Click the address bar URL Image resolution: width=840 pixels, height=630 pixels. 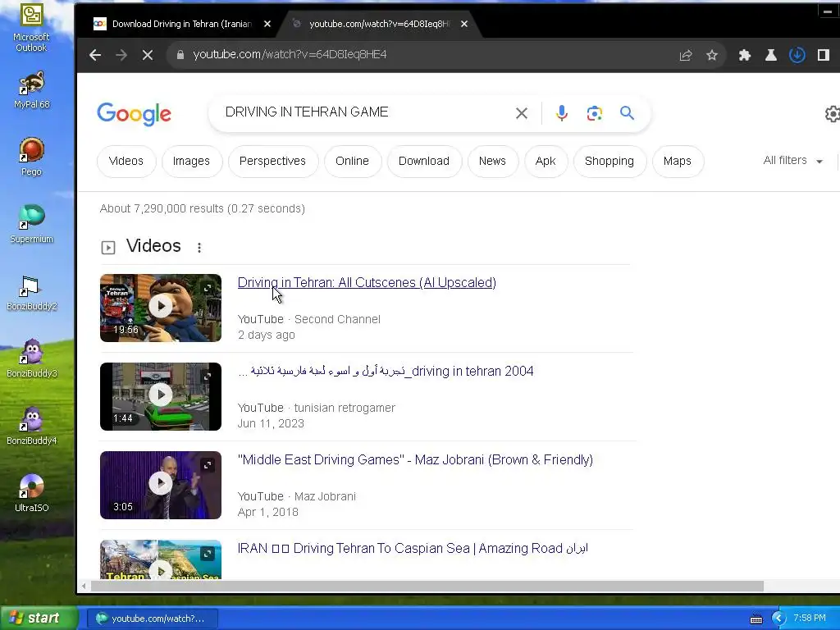click(290, 55)
